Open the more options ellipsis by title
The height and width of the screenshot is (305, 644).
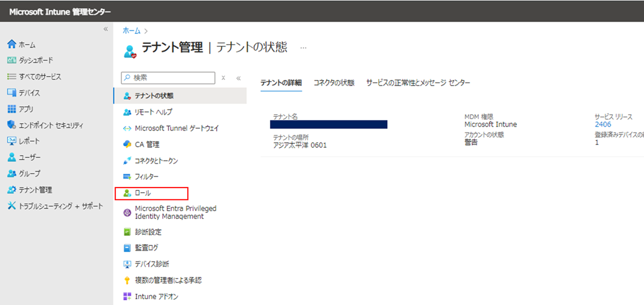[303, 48]
